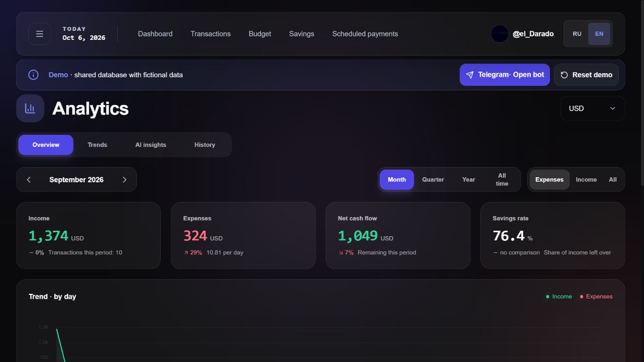Click the September 2026 period label

coord(76,180)
